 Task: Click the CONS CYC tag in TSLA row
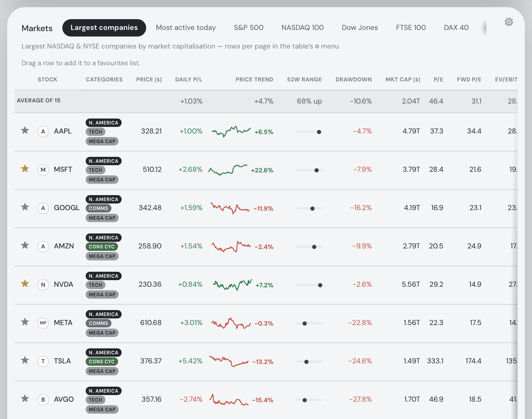[102, 362]
